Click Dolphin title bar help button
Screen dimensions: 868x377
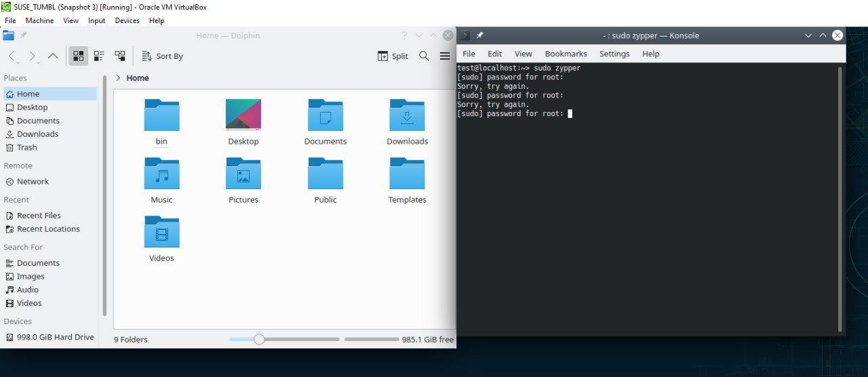[x=404, y=35]
